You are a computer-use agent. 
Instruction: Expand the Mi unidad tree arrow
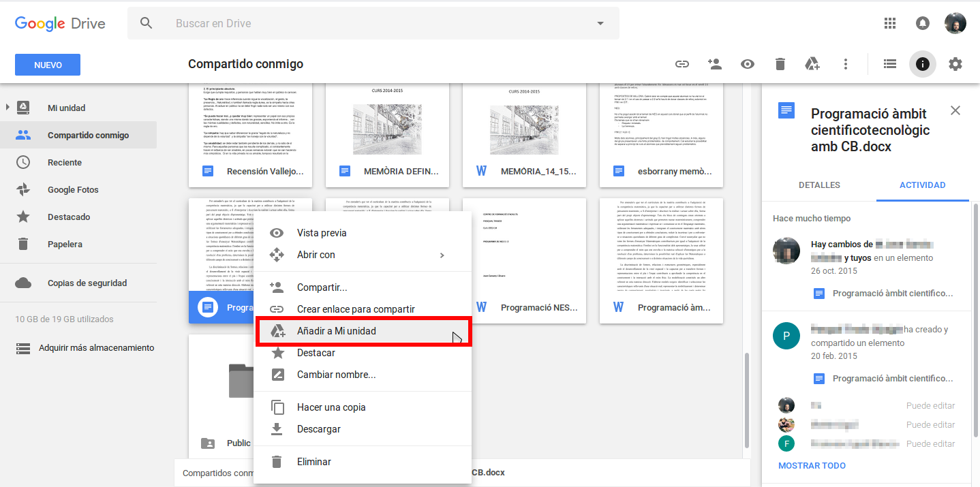[x=7, y=108]
